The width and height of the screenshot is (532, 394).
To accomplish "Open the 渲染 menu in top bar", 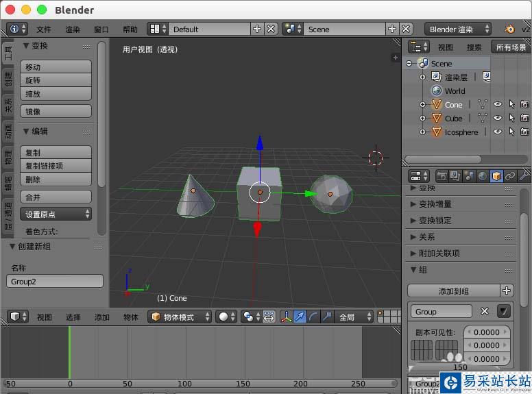I will 73,29.
